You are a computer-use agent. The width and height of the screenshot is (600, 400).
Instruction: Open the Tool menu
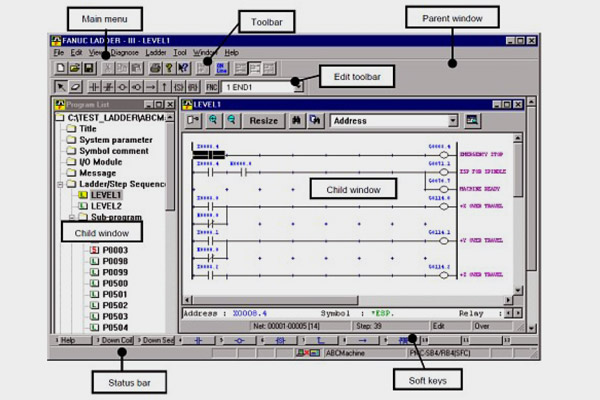tap(180, 52)
